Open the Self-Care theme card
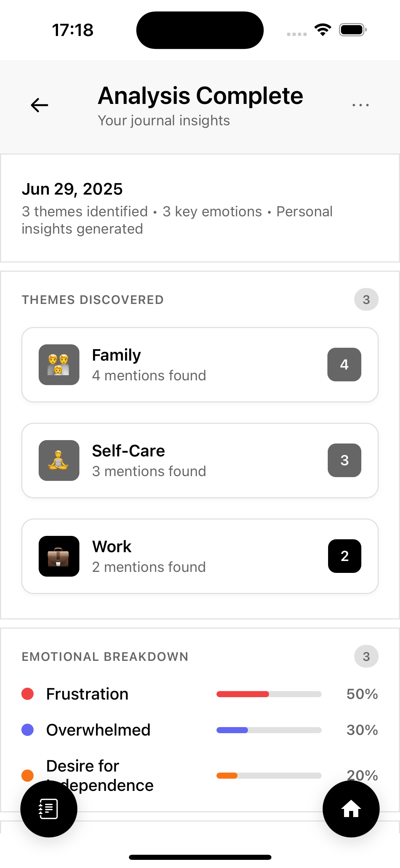Screen dimensions: 400x868 200,460
